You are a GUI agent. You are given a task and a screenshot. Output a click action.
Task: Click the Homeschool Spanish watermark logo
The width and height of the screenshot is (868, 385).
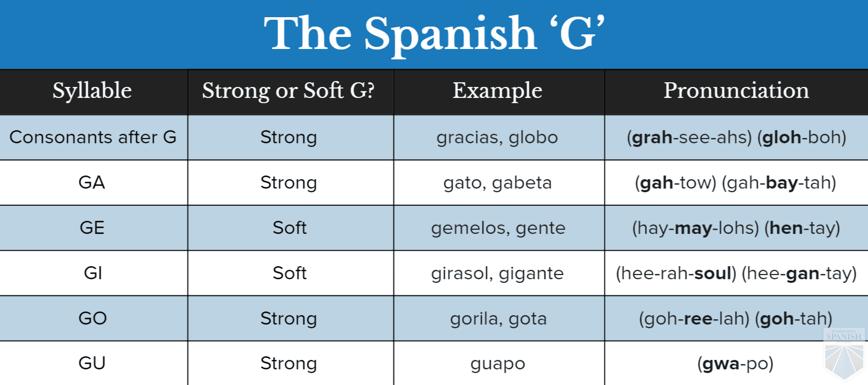coord(844,353)
